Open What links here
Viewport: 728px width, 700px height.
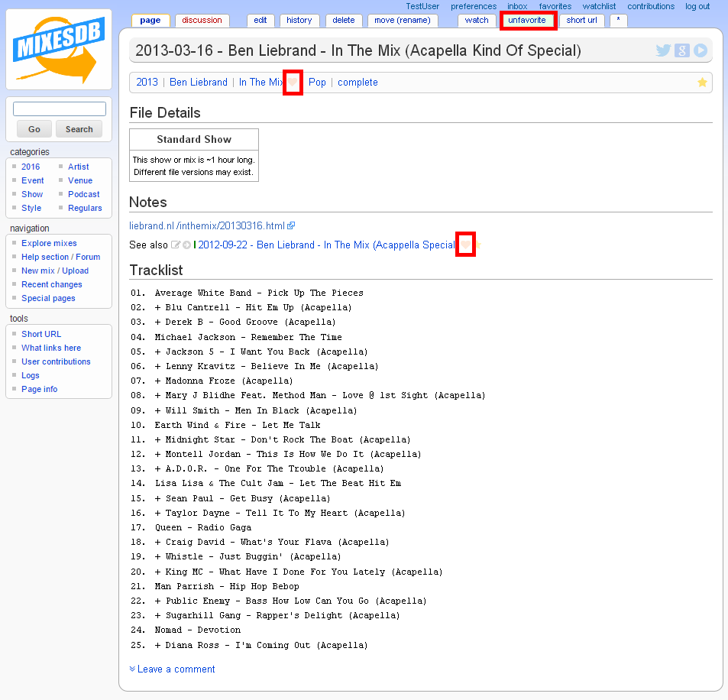pos(51,348)
